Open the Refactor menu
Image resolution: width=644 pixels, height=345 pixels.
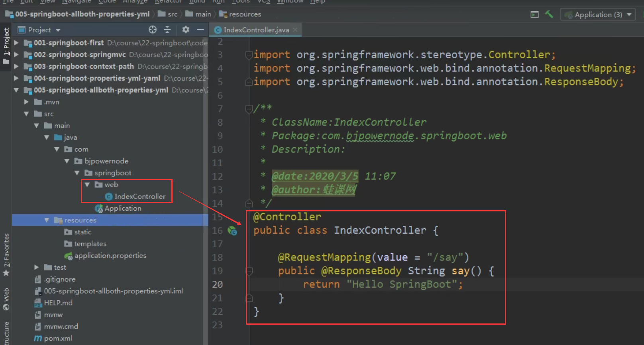[168, 2]
